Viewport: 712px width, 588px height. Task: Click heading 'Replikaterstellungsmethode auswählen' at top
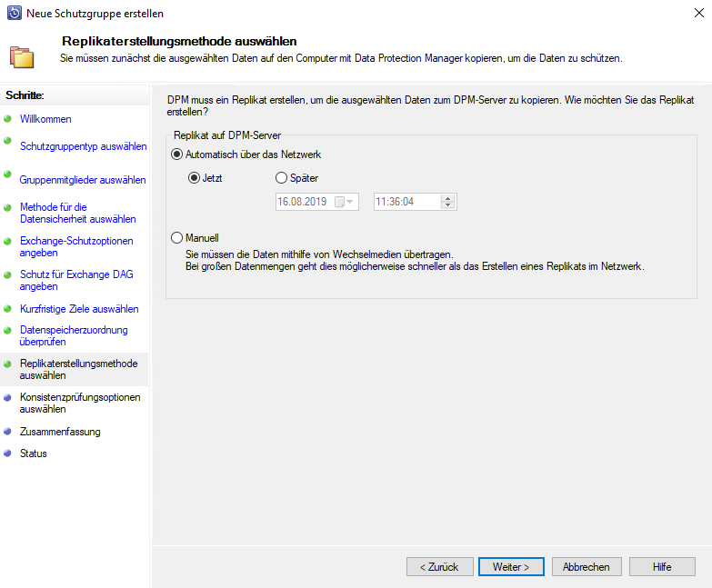[179, 41]
